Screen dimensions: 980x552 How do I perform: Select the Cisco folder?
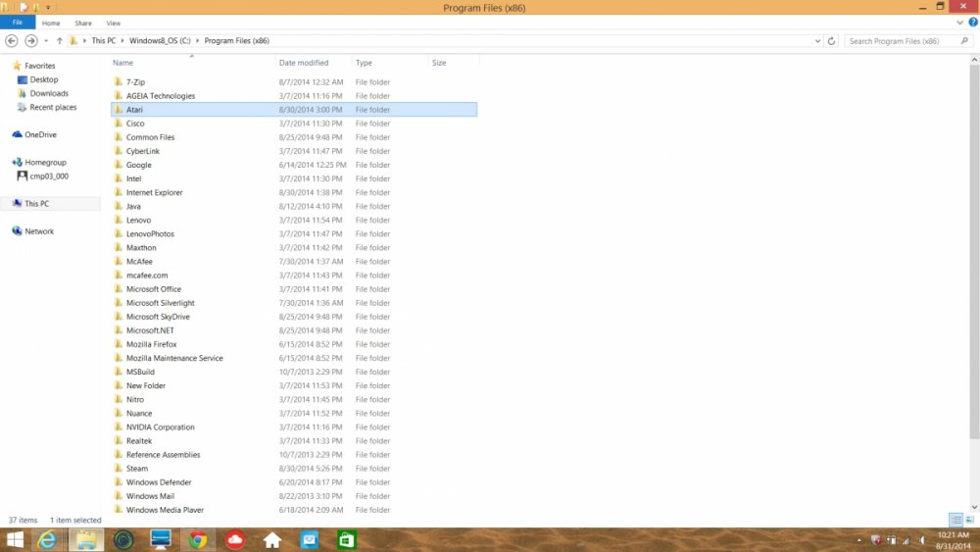pyautogui.click(x=135, y=124)
